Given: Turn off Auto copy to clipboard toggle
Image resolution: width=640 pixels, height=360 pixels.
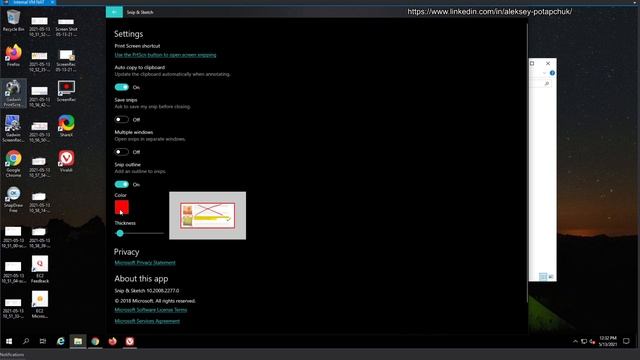Looking at the screenshot, I should (122, 87).
